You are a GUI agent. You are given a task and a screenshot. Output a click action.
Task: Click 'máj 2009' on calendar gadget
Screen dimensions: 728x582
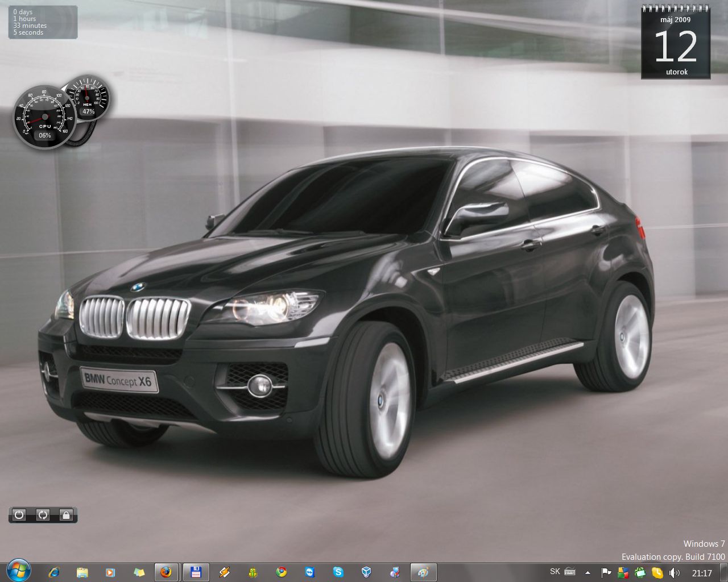pos(676,19)
